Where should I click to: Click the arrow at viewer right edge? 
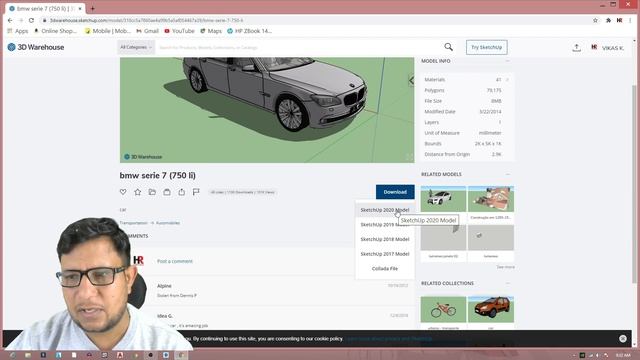411,80
